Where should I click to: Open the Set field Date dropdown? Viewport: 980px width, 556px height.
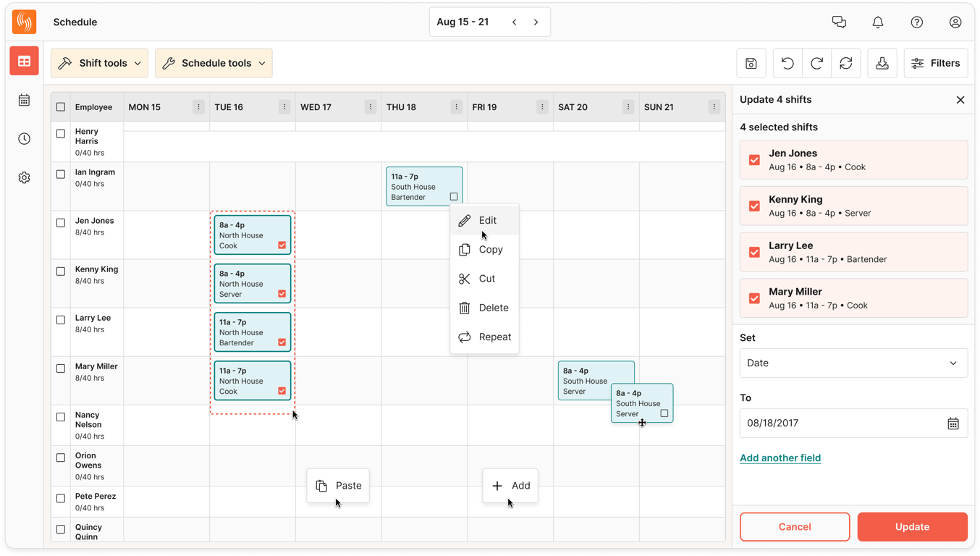[853, 363]
